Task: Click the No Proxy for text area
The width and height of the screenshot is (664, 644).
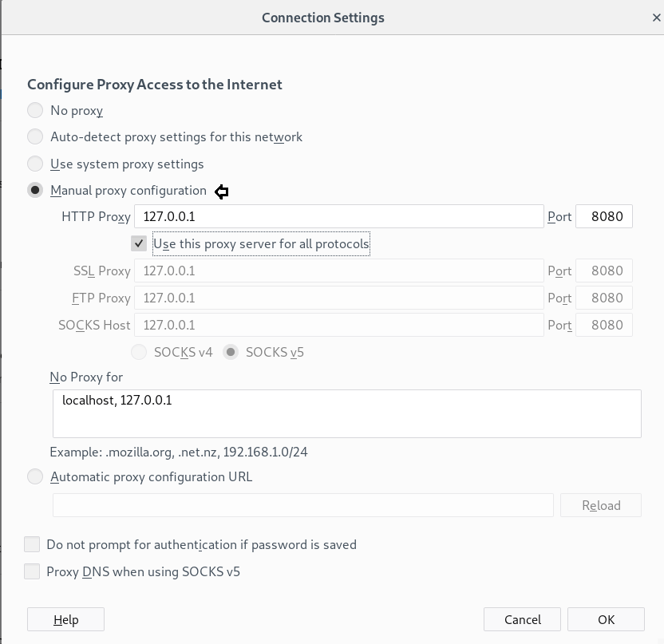Action: click(x=347, y=413)
